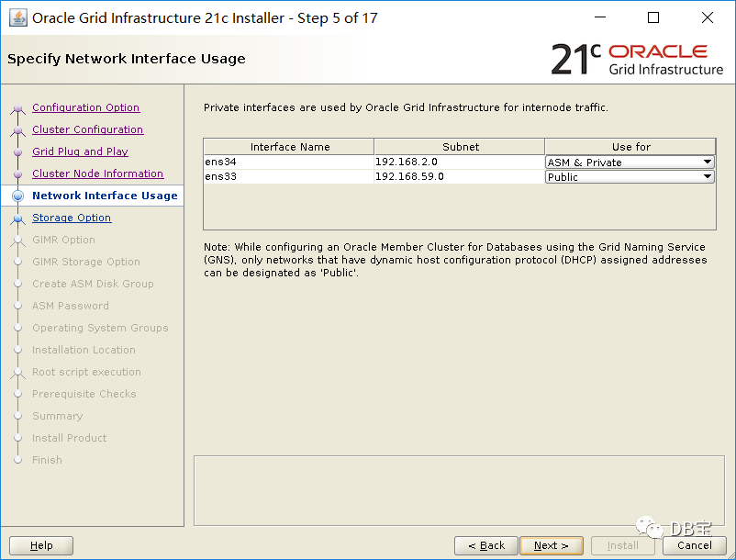Open the Use for dropdown for ens33
The height and width of the screenshot is (560, 736).
[630, 177]
